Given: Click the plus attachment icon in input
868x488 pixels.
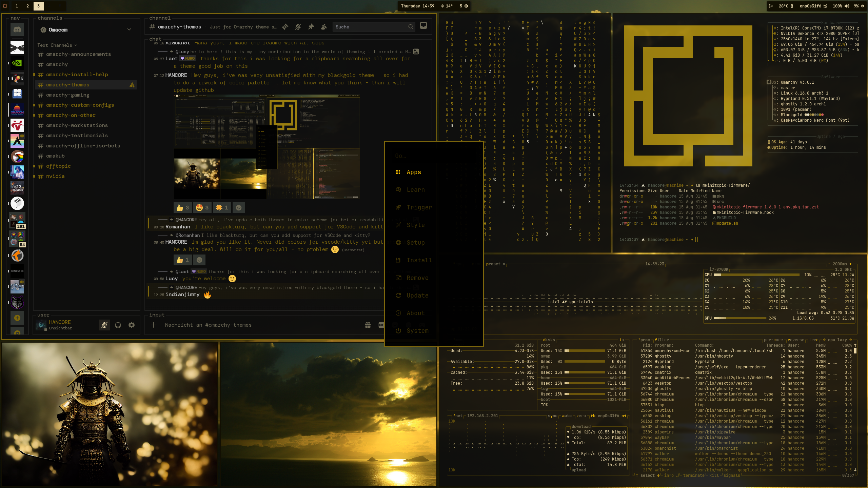Looking at the screenshot, I should [x=154, y=325].
